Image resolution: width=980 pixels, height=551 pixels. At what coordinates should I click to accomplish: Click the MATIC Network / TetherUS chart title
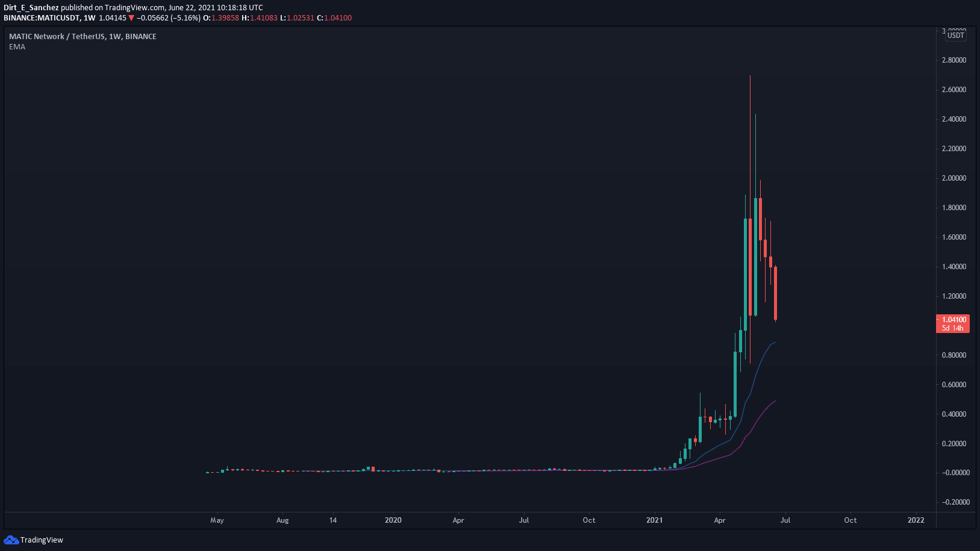[x=83, y=37]
